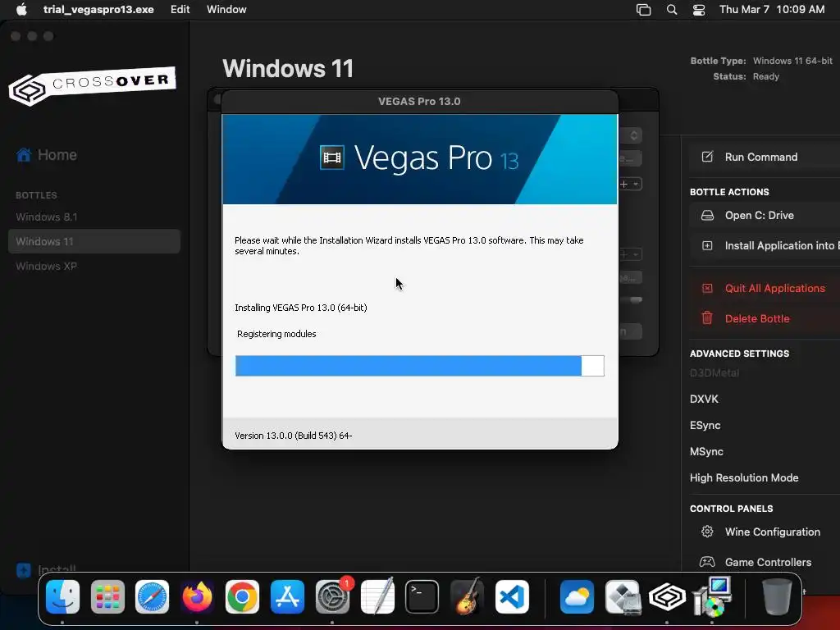The width and height of the screenshot is (840, 630).
Task: Open the Window menu
Action: pos(226,10)
